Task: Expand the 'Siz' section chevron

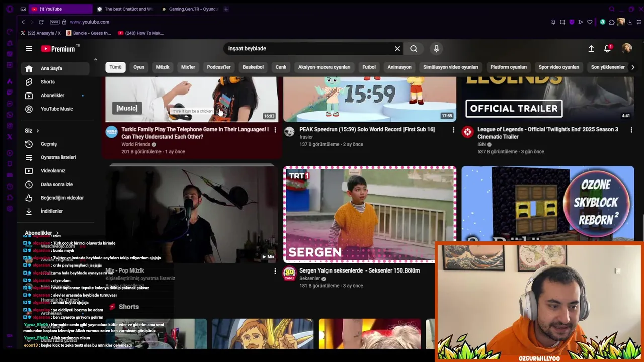Action: [37, 131]
